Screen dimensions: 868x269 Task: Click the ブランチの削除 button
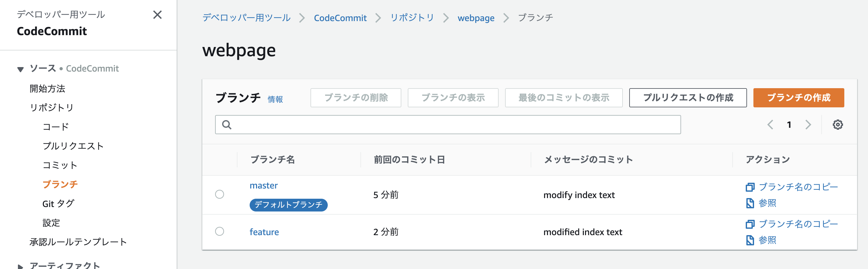(x=356, y=97)
